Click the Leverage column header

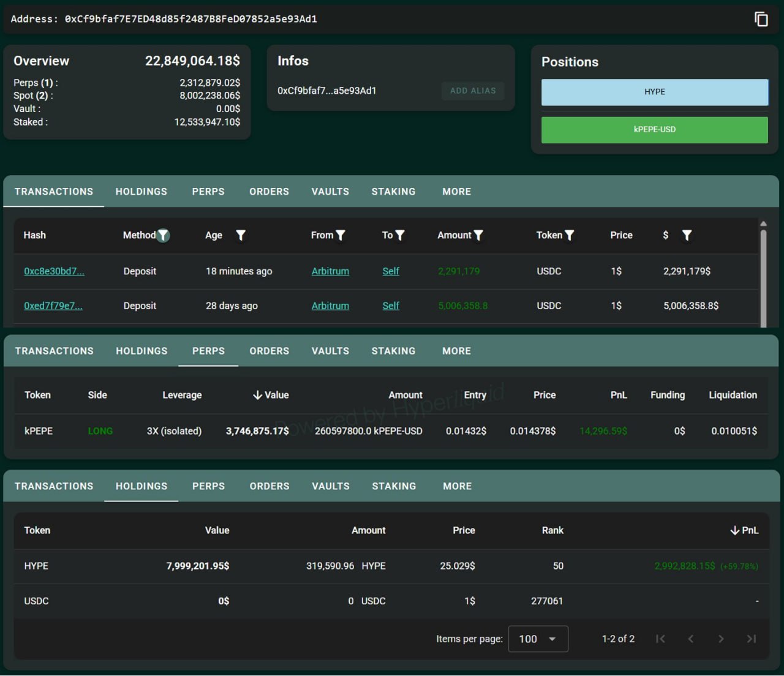coord(182,395)
